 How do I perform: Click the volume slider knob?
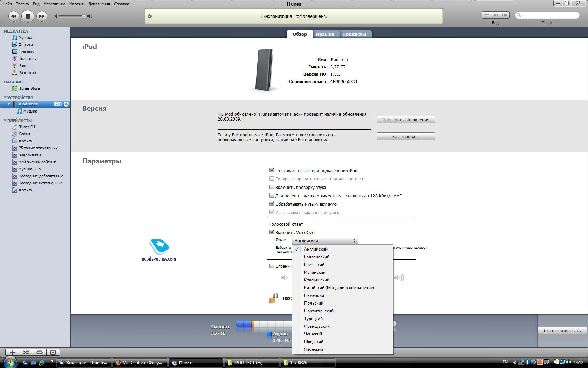click(84, 16)
